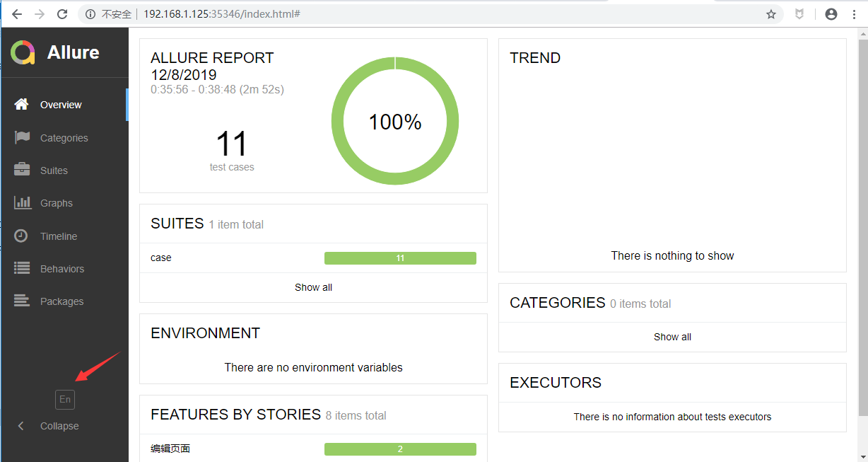The width and height of the screenshot is (868, 462).
Task: Collapse the sidebar using the chevron
Action: click(21, 426)
